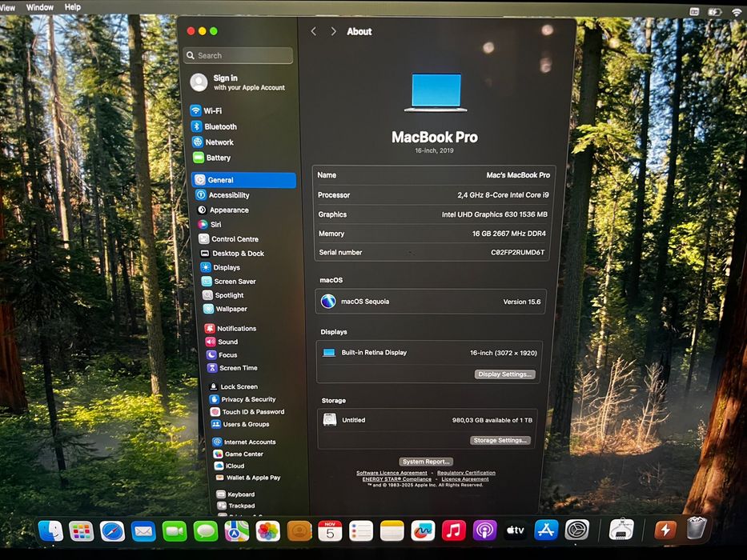Click the serial number C02FP2RUMD6T
The width and height of the screenshot is (747, 560).
517,252
